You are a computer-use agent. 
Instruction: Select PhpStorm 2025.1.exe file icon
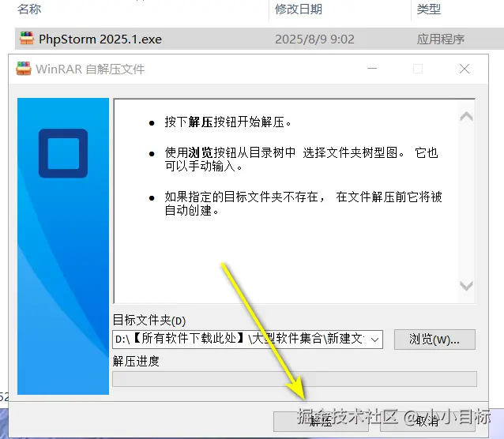pos(27,38)
